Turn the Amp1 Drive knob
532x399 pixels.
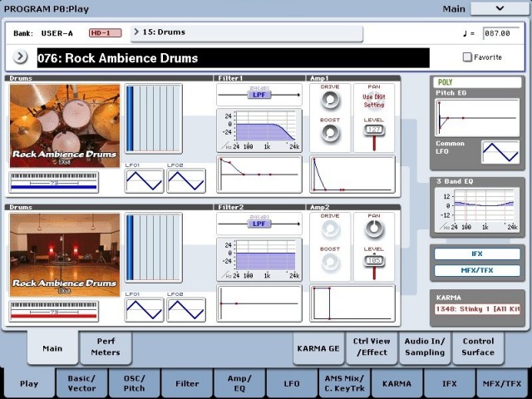click(330, 100)
